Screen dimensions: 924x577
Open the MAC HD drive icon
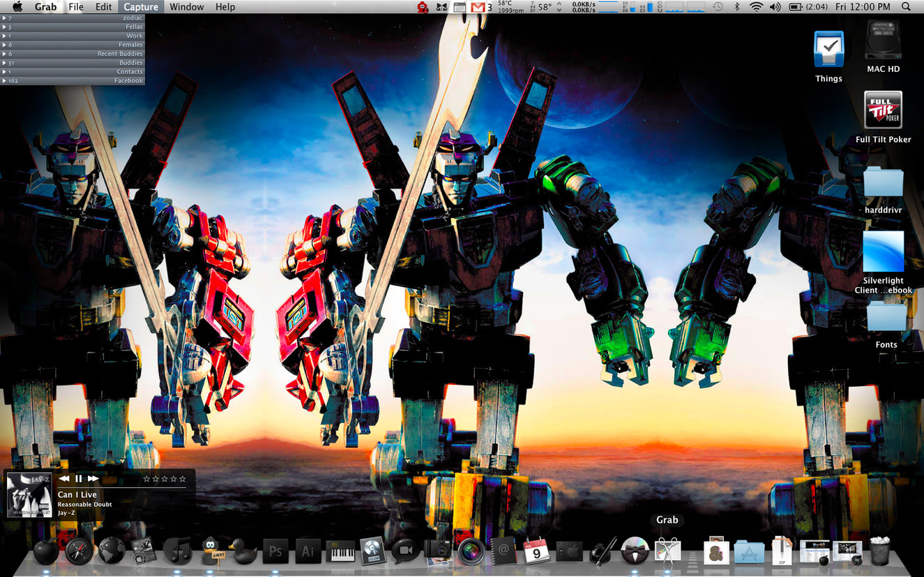(883, 40)
